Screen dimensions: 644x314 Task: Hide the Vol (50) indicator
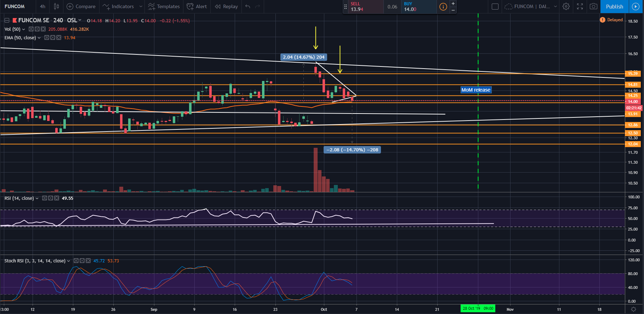[x=31, y=29]
